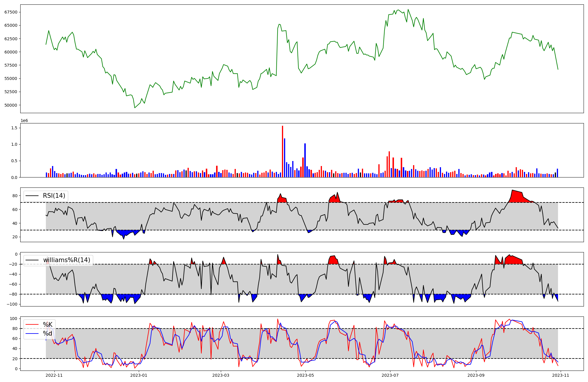Click the 50000 price axis label
The image size is (588, 382).
click(x=11, y=105)
